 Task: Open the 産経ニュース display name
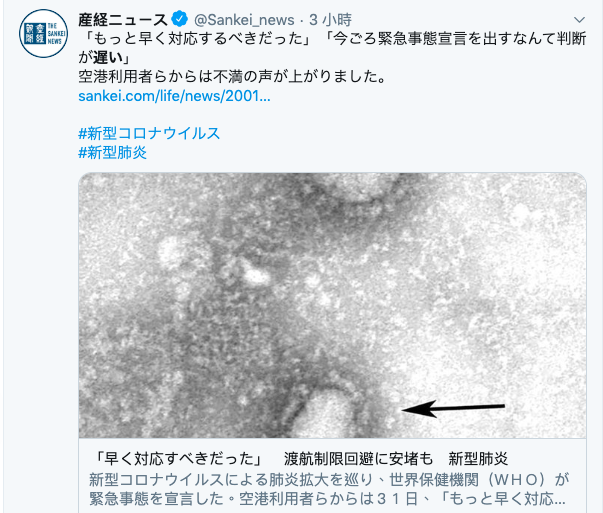coord(123,20)
